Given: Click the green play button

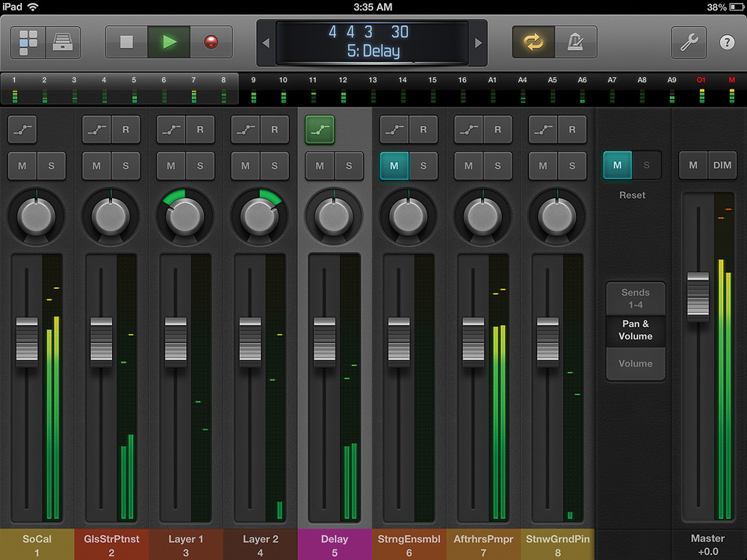Looking at the screenshot, I should tap(169, 43).
